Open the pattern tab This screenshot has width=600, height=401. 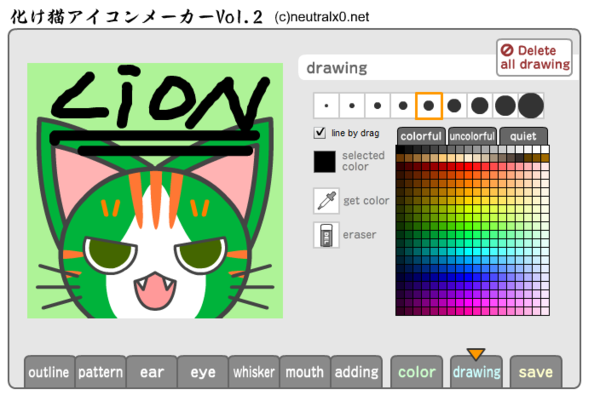click(x=101, y=372)
